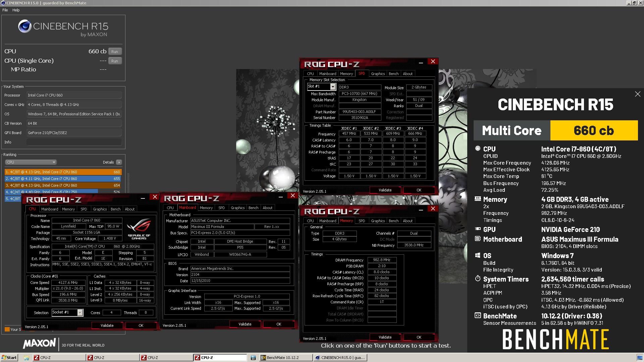Click the Motherboard icon in BenchMate panel

tap(478, 239)
